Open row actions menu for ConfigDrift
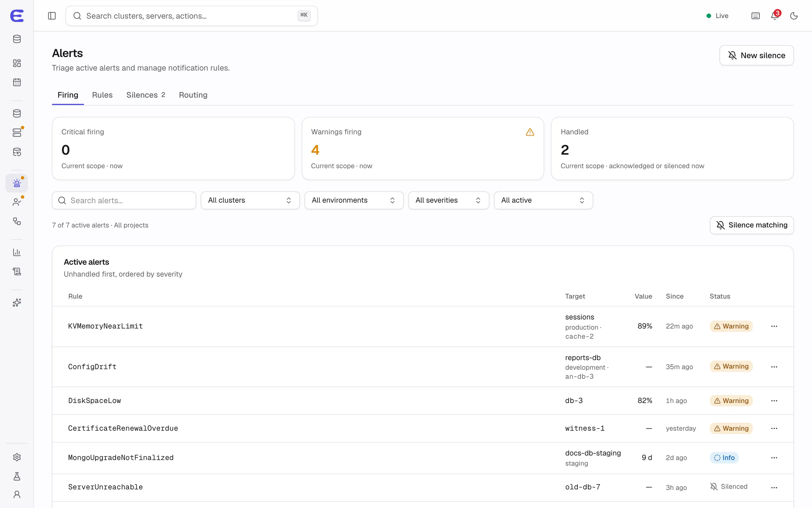Image resolution: width=812 pixels, height=508 pixels. click(x=774, y=367)
